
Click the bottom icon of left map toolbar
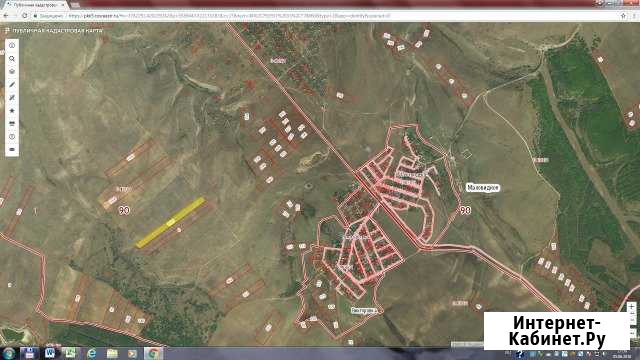tap(12, 149)
